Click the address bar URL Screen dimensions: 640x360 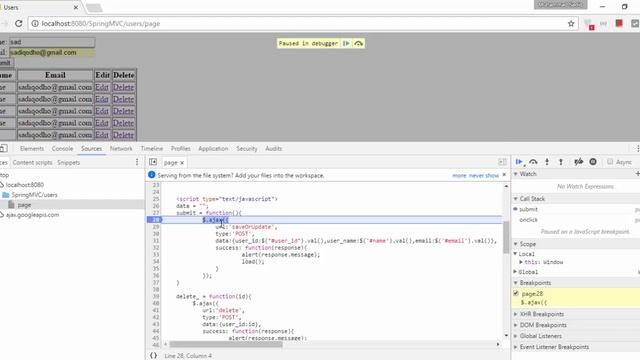coord(101,24)
